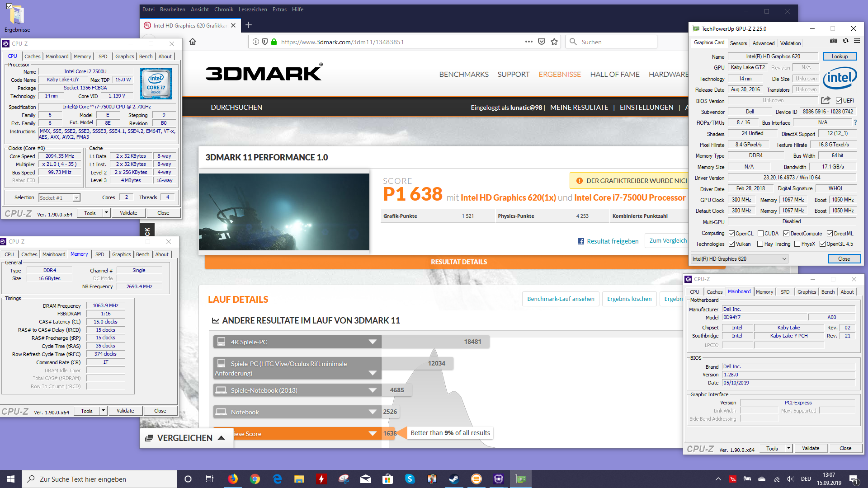The width and height of the screenshot is (868, 488).
Task: Open Socket #1 selection dropdown in CPU-Z
Action: pos(59,198)
